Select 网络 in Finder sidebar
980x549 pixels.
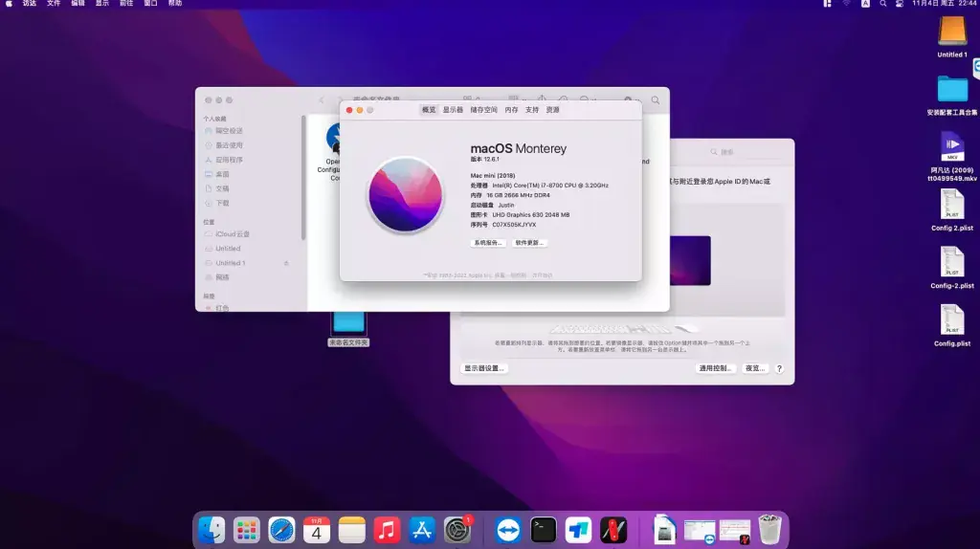point(222,277)
